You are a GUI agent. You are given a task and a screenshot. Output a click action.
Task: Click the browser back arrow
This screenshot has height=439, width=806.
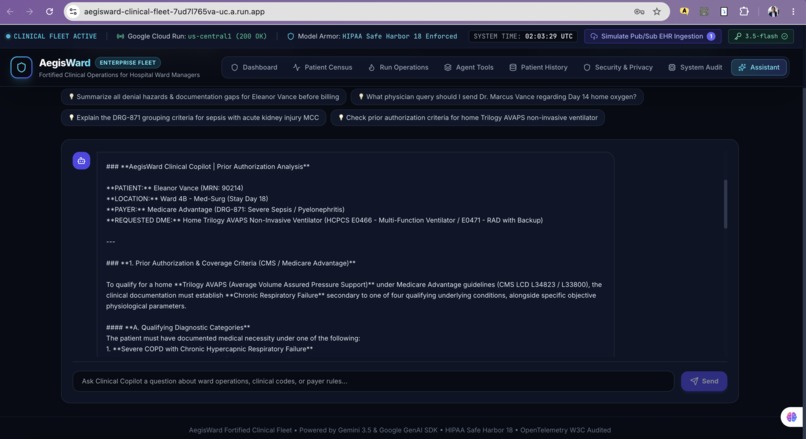pyautogui.click(x=10, y=11)
